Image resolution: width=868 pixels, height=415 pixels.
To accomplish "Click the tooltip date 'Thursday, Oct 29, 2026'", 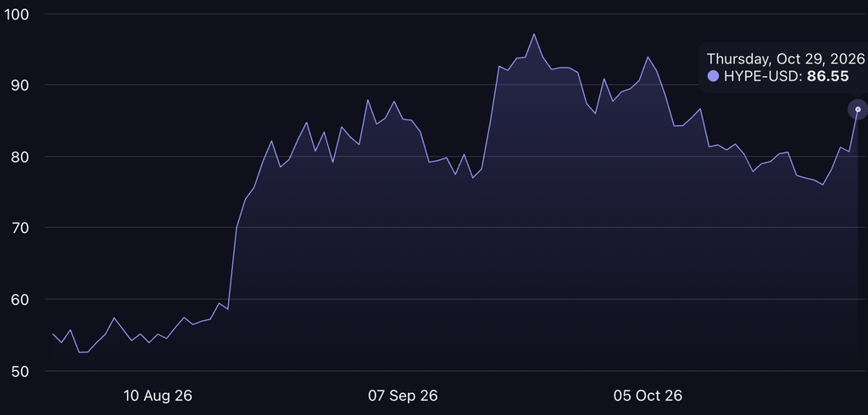I will (786, 58).
